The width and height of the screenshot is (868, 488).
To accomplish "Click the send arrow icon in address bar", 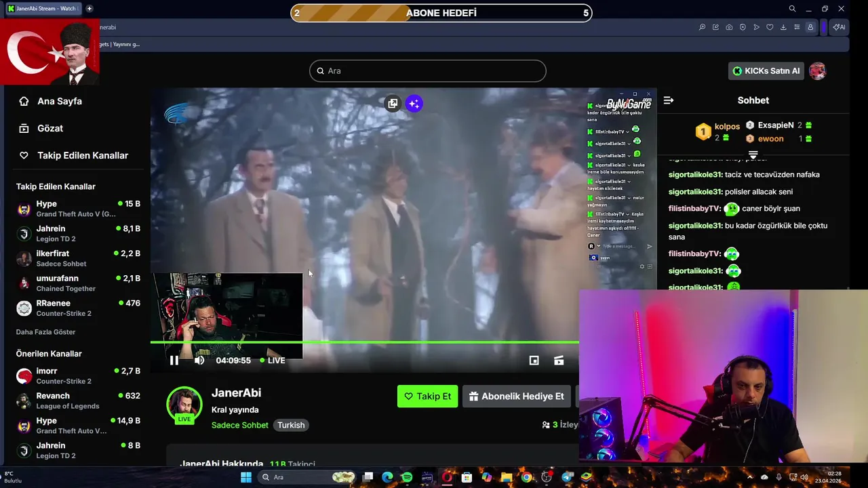I will click(756, 27).
